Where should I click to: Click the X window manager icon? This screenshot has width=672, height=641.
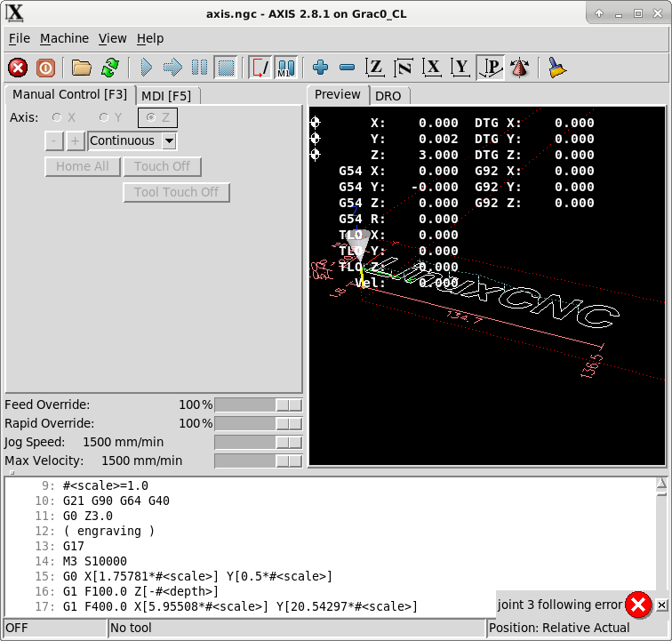pyautogui.click(x=14, y=13)
